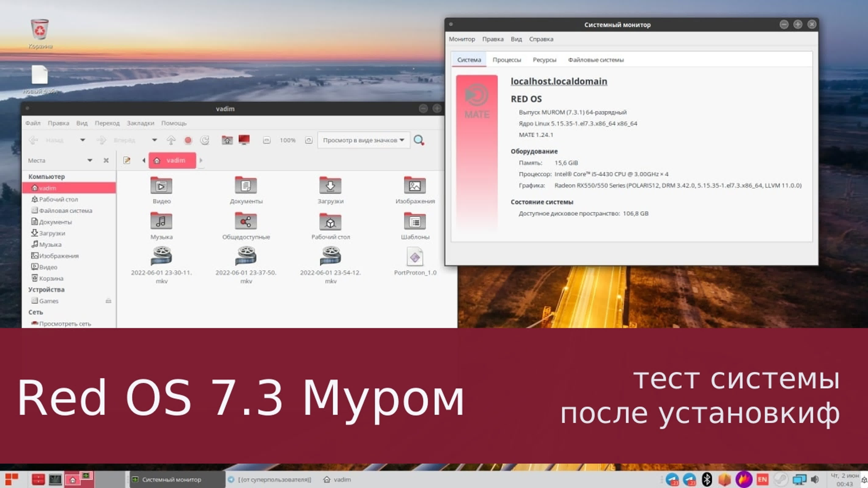Toggle the location edit pencil icon

(127, 160)
